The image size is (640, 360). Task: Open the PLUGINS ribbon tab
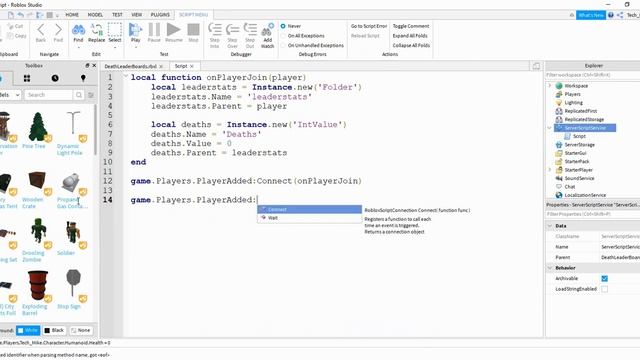pyautogui.click(x=160, y=15)
